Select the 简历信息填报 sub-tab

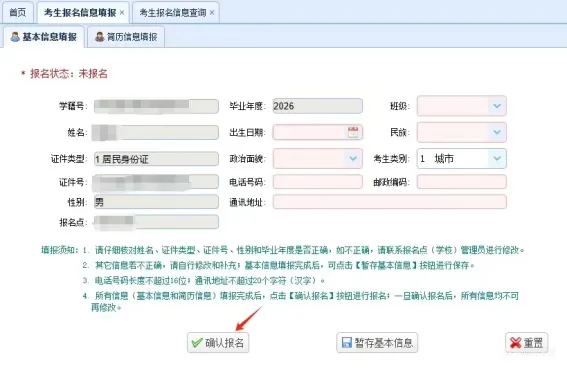point(126,37)
